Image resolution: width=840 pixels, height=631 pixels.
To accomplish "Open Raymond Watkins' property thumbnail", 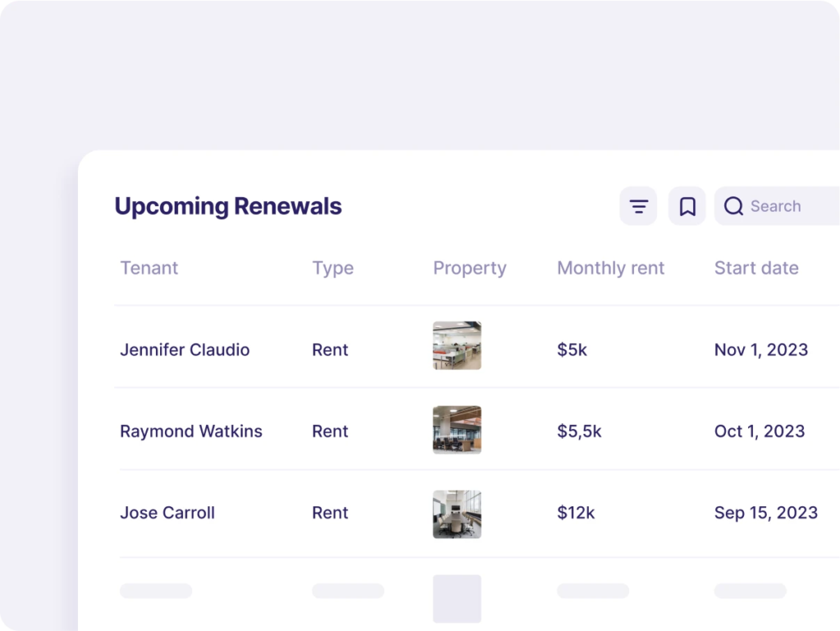I will tap(457, 430).
